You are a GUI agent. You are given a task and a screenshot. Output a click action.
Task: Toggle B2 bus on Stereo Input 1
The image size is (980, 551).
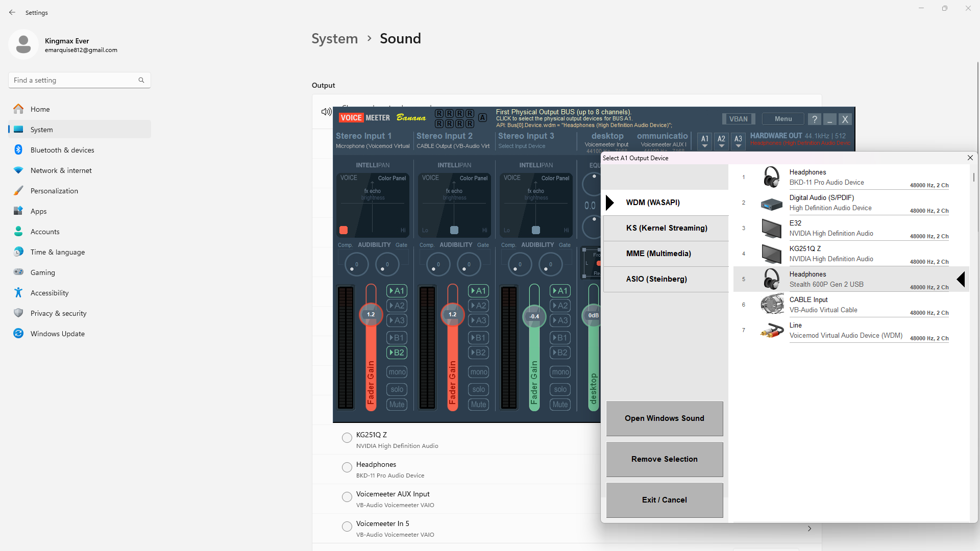(397, 353)
